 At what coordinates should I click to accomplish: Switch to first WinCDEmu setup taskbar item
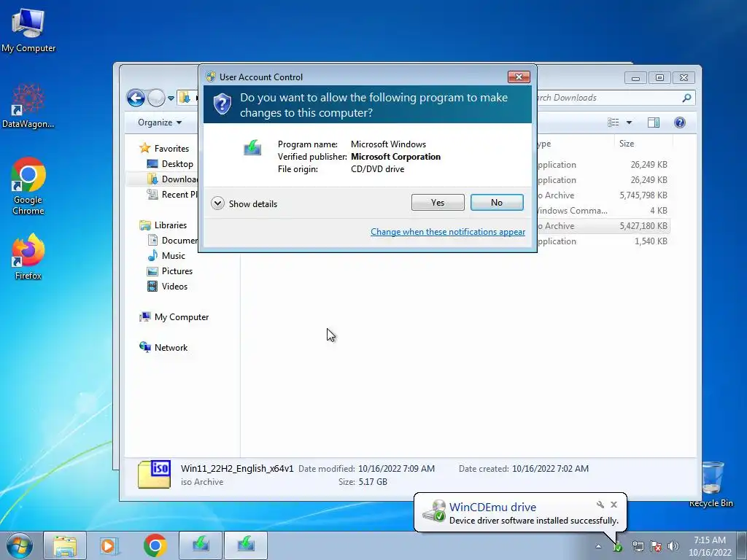click(201, 545)
